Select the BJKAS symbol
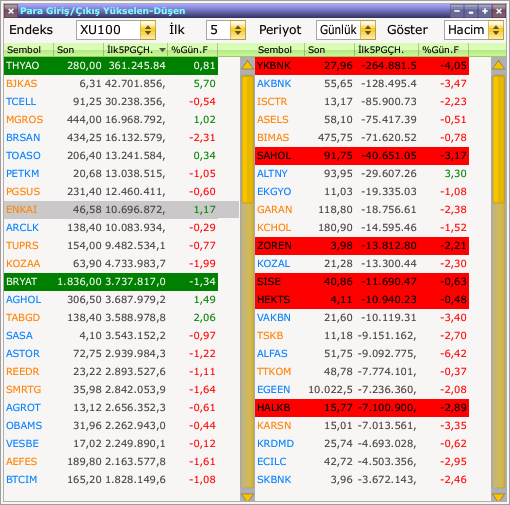 point(22,84)
